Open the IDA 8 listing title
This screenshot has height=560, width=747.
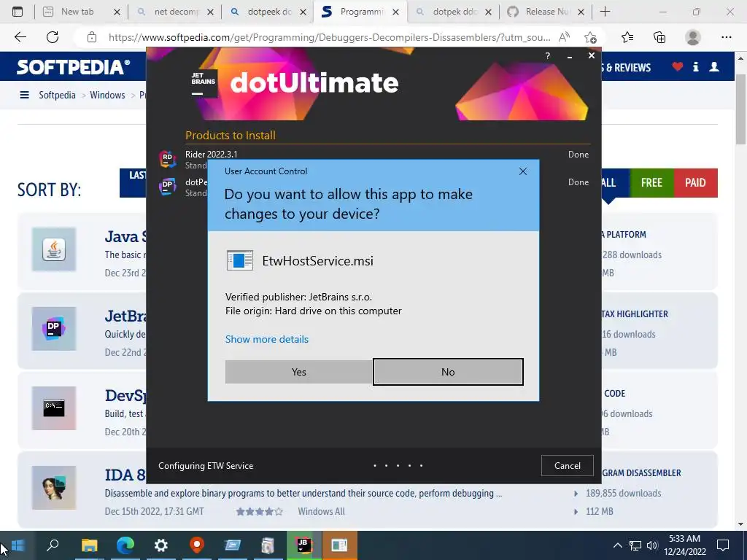125,475
